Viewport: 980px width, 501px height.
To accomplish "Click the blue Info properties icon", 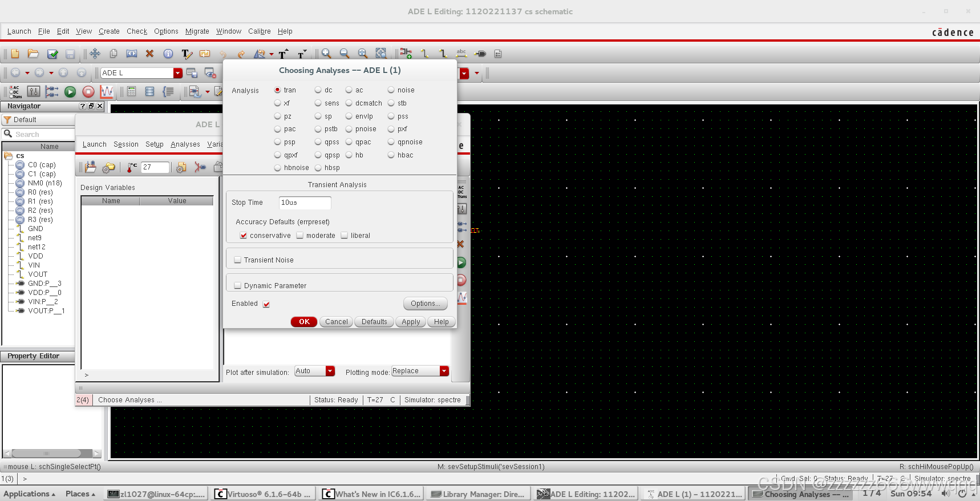I will tap(168, 54).
